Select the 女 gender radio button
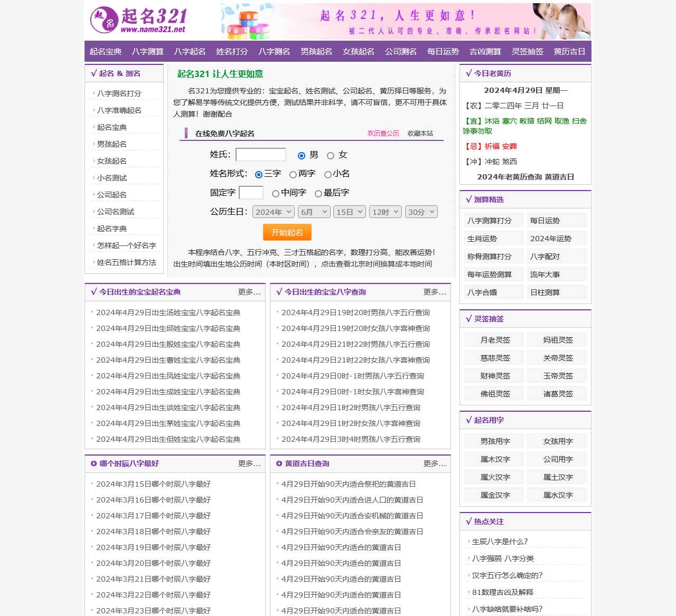 coord(331,155)
